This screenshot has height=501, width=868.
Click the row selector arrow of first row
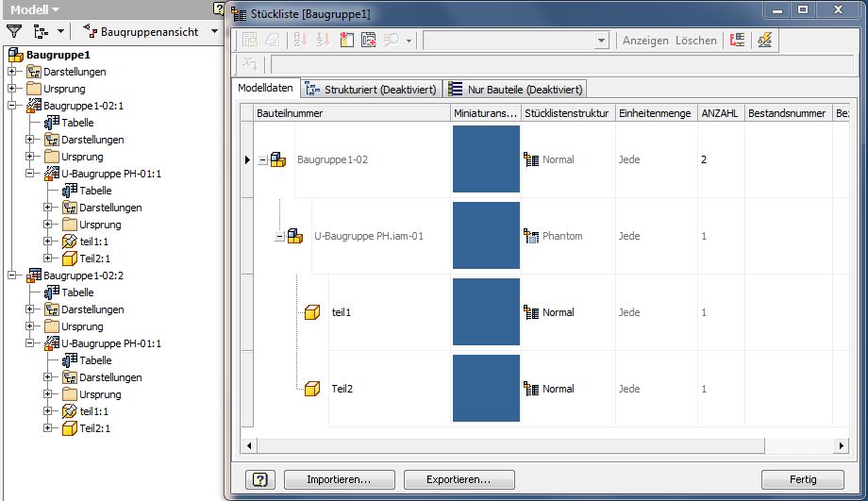tap(247, 160)
